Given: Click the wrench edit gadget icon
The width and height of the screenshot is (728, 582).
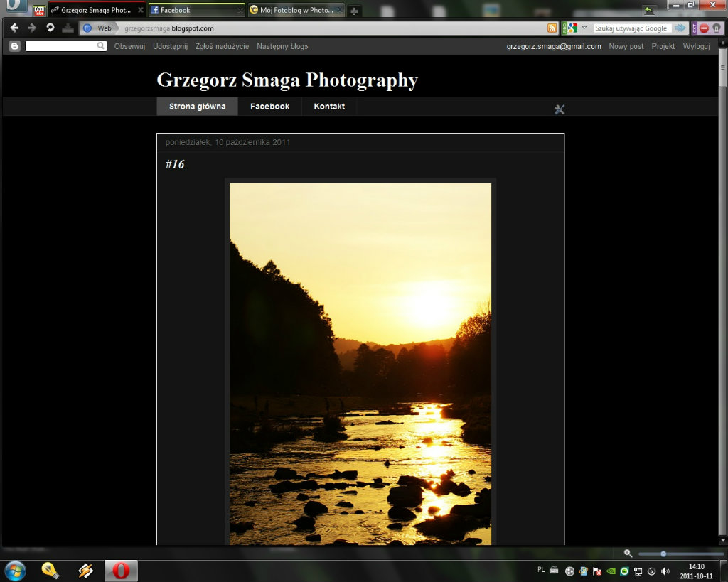Looking at the screenshot, I should click(x=560, y=109).
